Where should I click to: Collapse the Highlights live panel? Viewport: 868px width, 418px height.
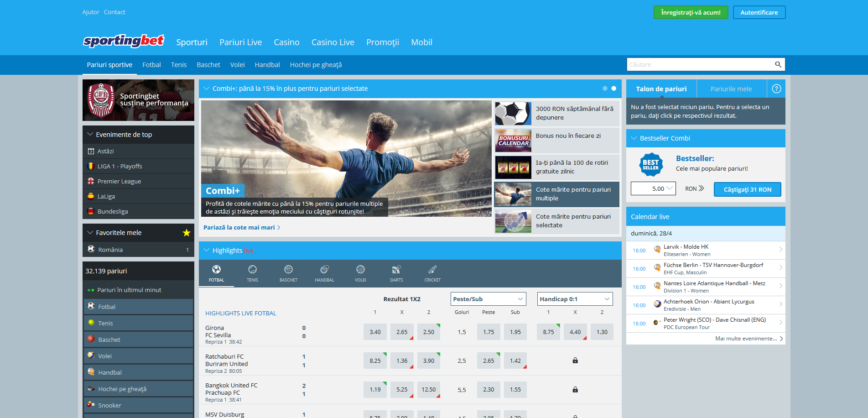click(x=206, y=250)
